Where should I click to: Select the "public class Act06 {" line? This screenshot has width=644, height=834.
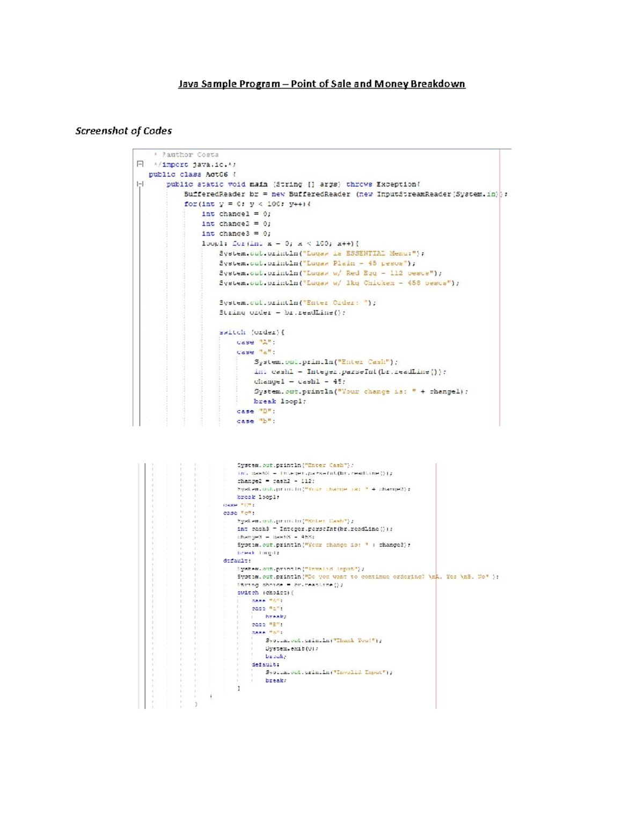193,175
